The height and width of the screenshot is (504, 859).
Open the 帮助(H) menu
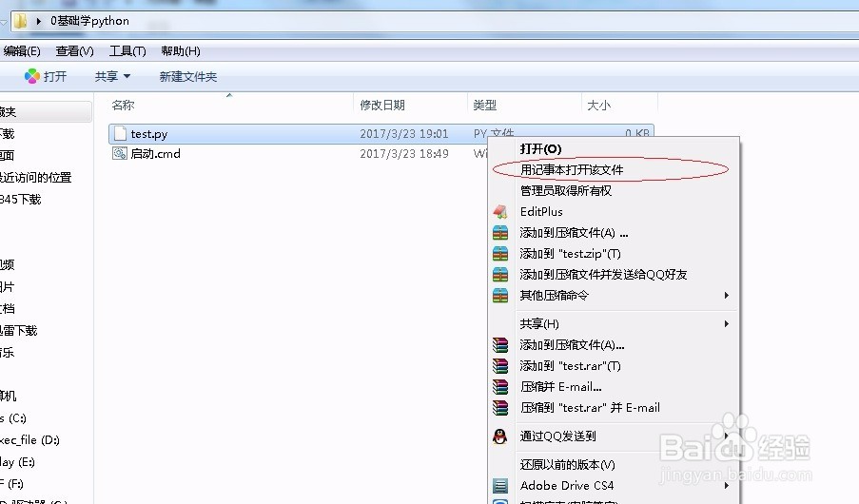click(x=180, y=51)
